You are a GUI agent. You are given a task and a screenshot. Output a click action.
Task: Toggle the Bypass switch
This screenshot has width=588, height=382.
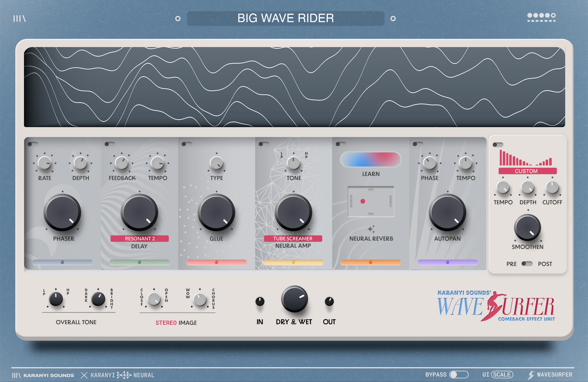coord(459,375)
